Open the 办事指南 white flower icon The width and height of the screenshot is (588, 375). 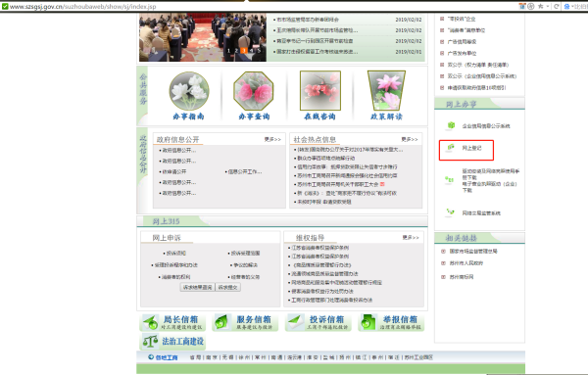point(189,91)
